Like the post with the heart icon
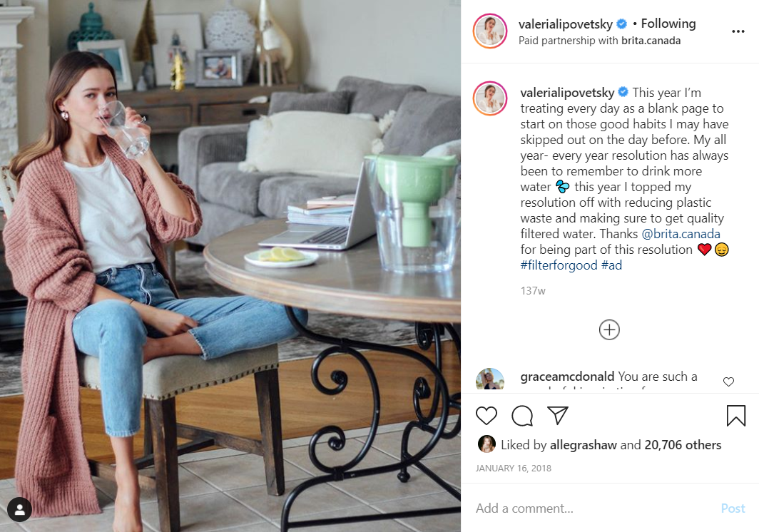Screen dimensions: 759x532 tap(486, 416)
